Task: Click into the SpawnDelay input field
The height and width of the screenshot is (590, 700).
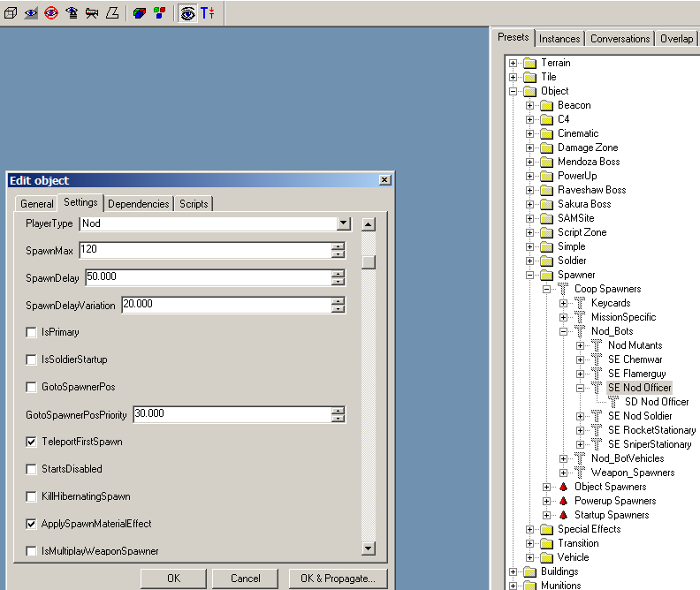Action: 205,277
